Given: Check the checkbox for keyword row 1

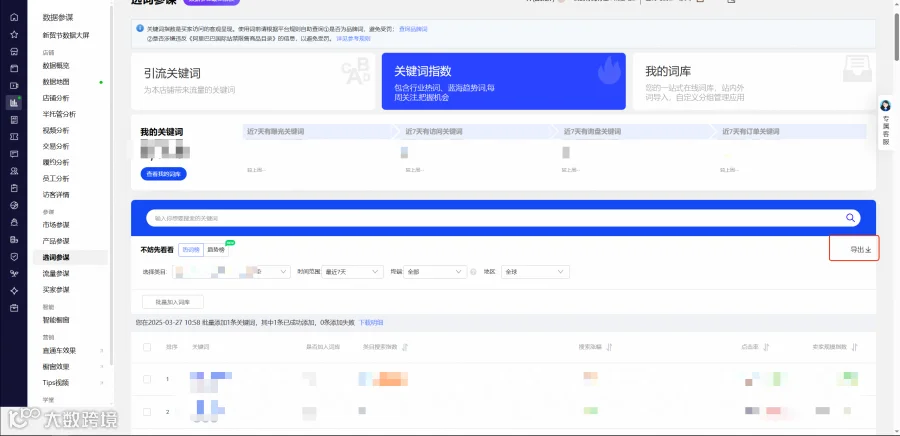Looking at the screenshot, I should point(147,379).
